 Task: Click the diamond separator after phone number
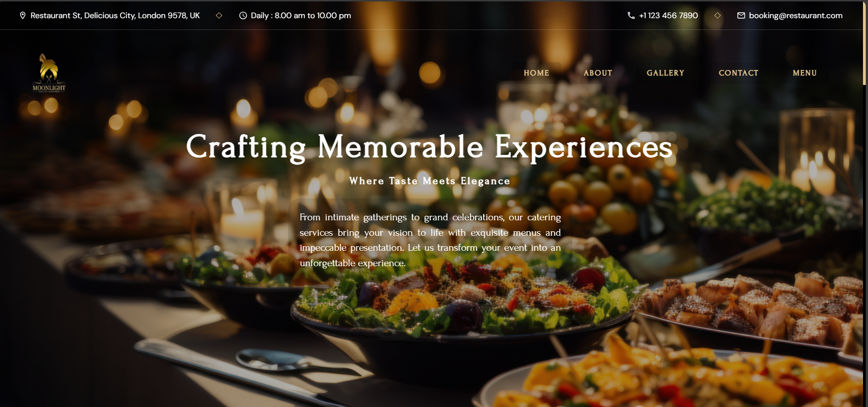(x=718, y=15)
